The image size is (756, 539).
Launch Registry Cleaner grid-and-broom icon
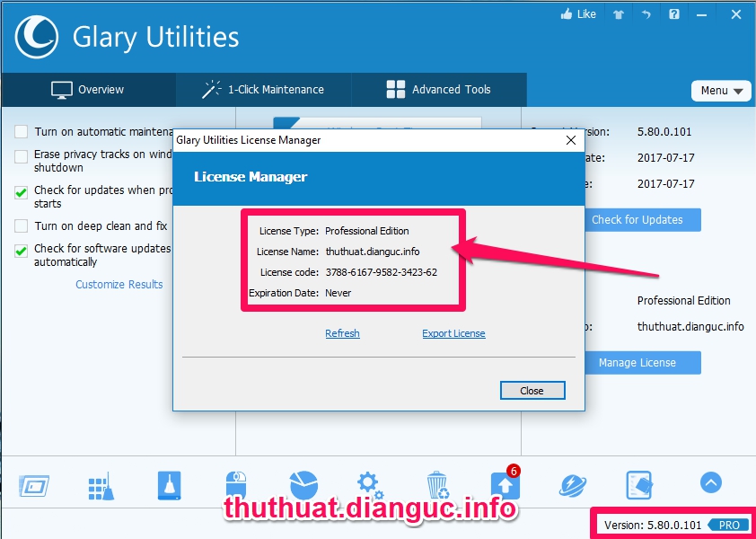coord(101,486)
